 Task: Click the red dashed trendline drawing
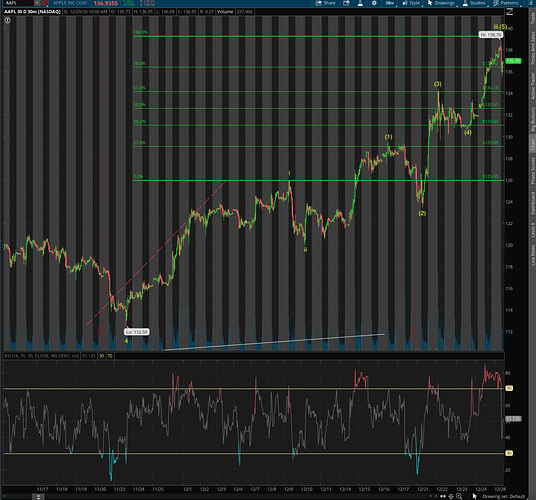click(x=156, y=253)
